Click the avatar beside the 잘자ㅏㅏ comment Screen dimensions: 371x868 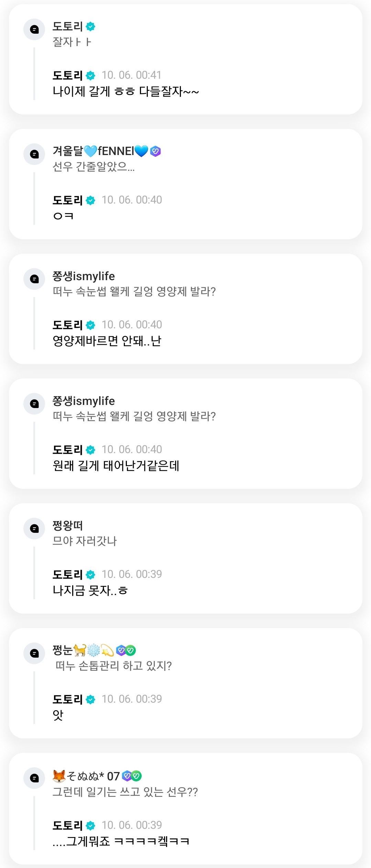tap(34, 30)
